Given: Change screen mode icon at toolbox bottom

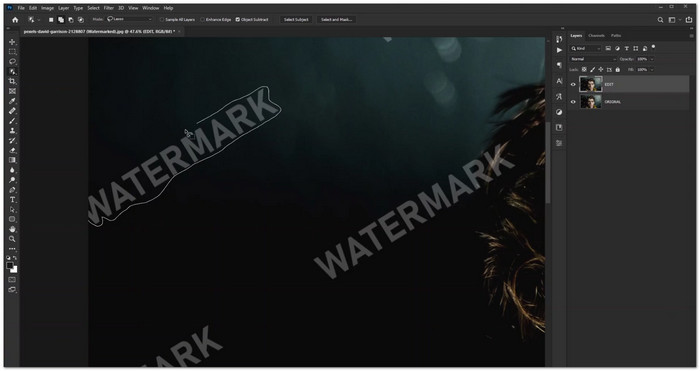Looking at the screenshot, I should click(x=12, y=290).
